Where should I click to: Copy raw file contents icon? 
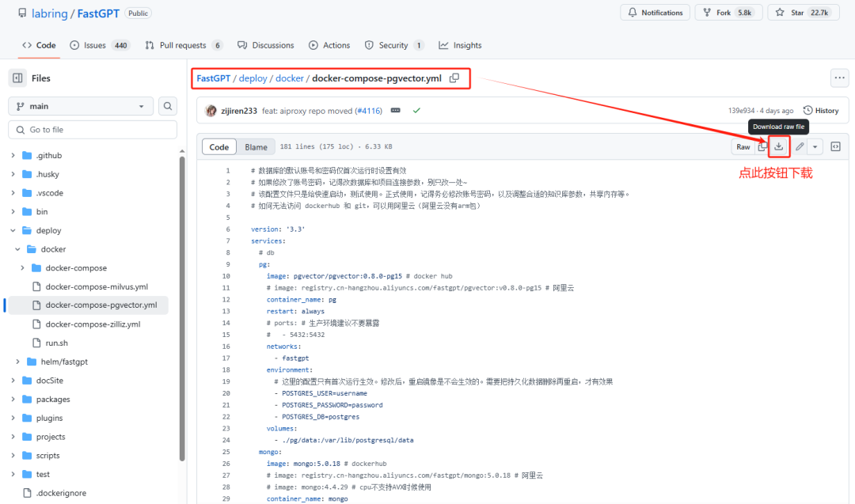(762, 146)
